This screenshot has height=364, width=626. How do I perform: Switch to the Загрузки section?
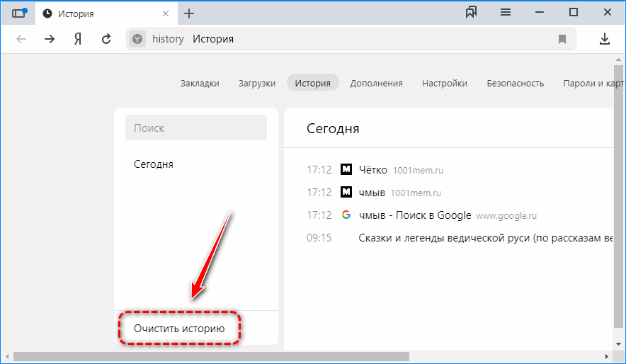pyautogui.click(x=257, y=83)
